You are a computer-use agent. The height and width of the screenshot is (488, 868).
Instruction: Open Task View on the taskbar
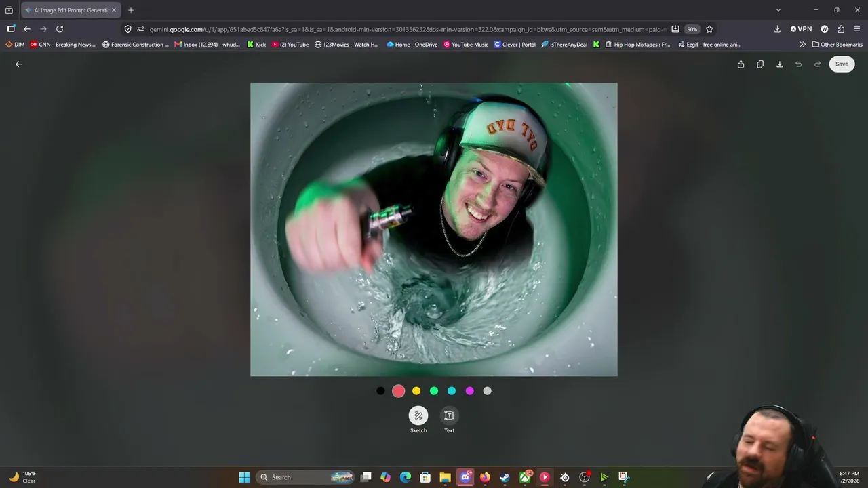tap(366, 477)
